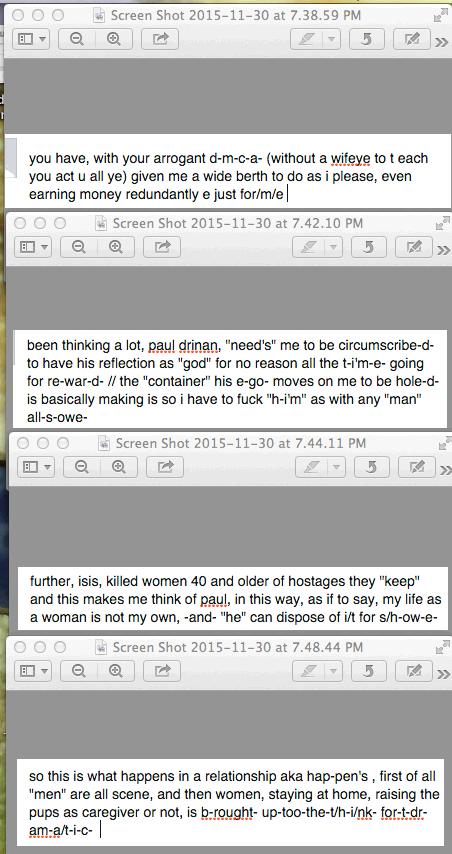Image resolution: width=452 pixels, height=854 pixels.
Task: Open the sidebar view menu in the 7.44.11 PM window
Action: (35, 467)
